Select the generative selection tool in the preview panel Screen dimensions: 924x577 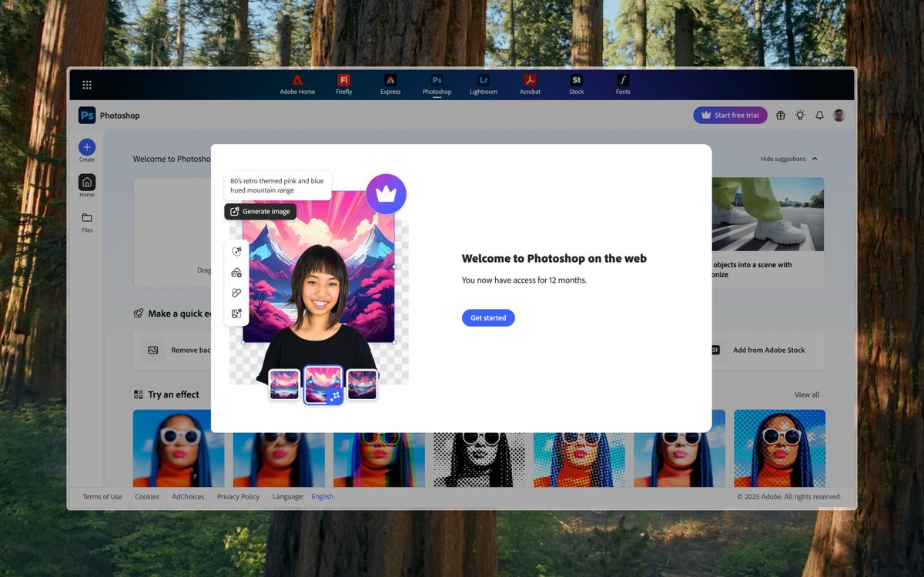coord(236,250)
